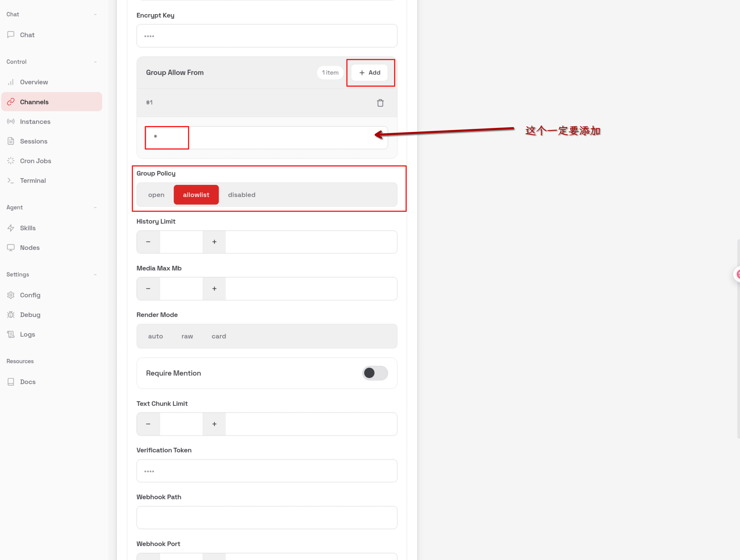The image size is (740, 560).
Task: Click the Instances broadcast icon
Action: coord(11,121)
